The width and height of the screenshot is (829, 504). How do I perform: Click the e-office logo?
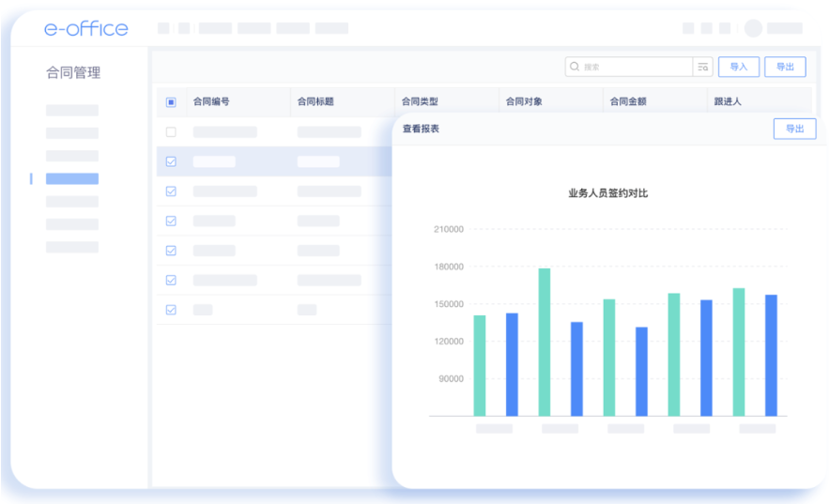[x=85, y=28]
